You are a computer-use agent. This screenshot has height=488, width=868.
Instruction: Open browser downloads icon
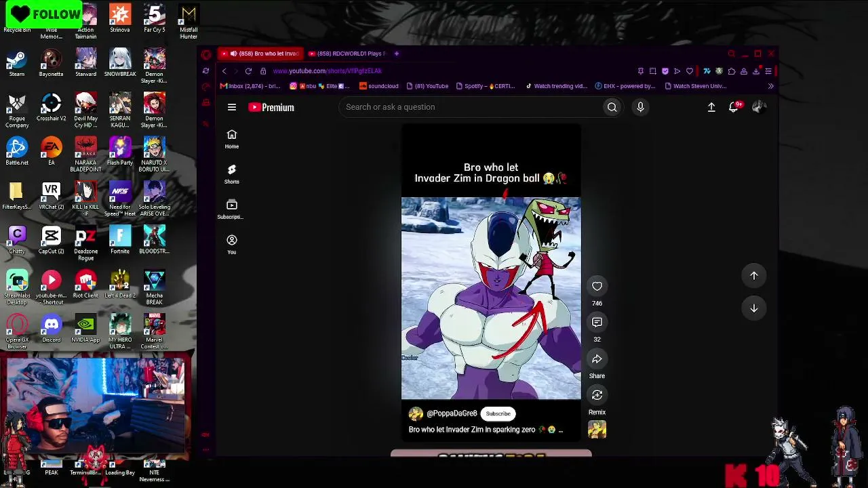(x=756, y=71)
